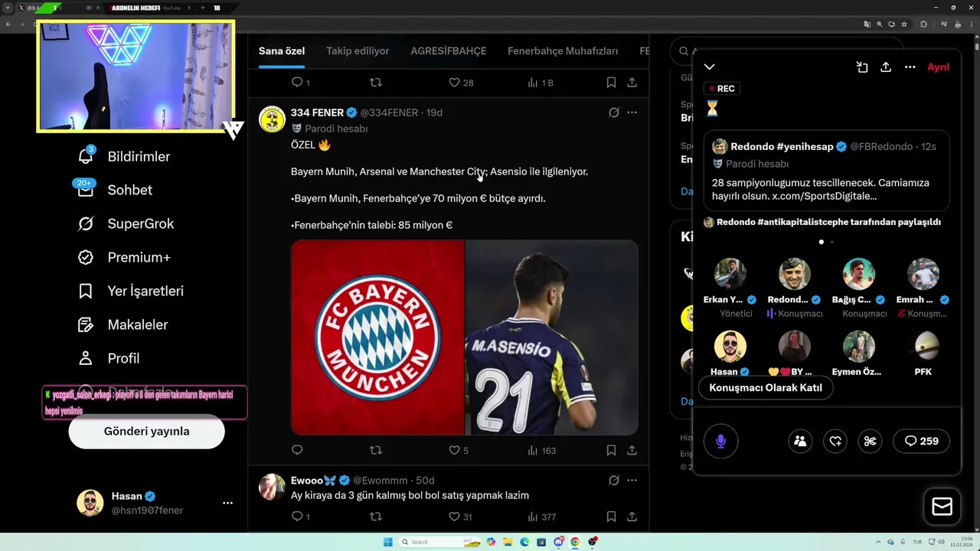Open account menu dots beside Hasan
This screenshot has width=980, height=551.
pyautogui.click(x=227, y=503)
